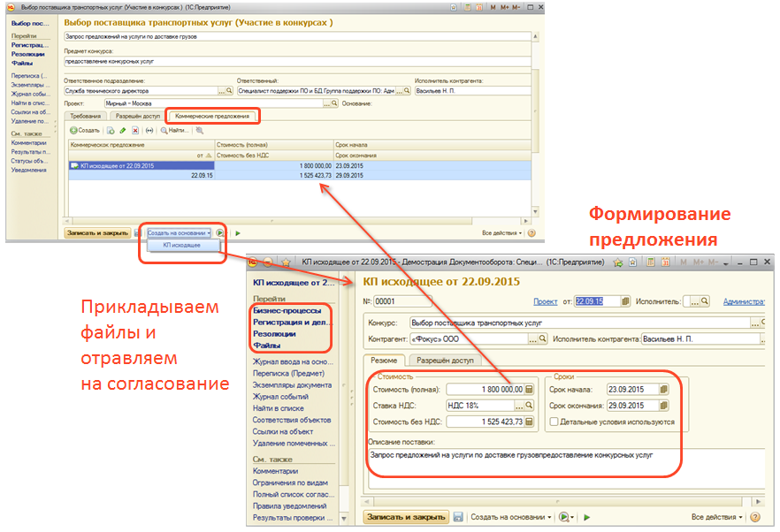Click Записать и закрыть in КП window
This screenshot has width=780, height=532.
click(x=405, y=517)
